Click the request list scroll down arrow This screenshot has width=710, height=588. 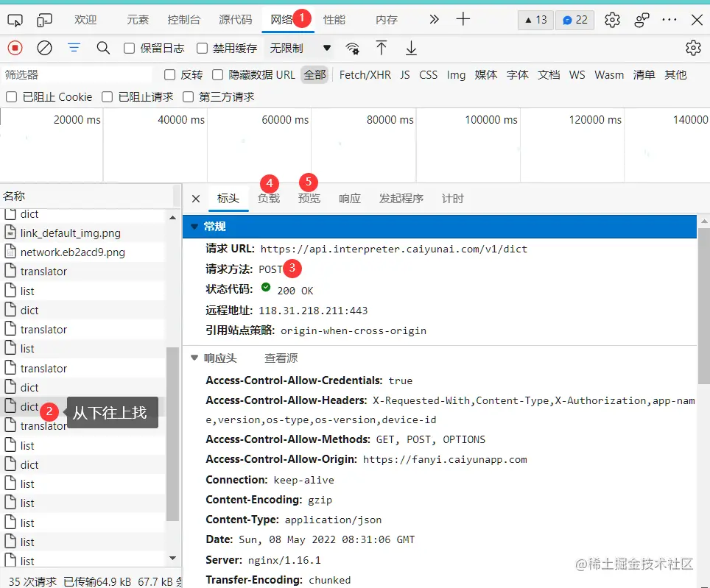pyautogui.click(x=172, y=558)
